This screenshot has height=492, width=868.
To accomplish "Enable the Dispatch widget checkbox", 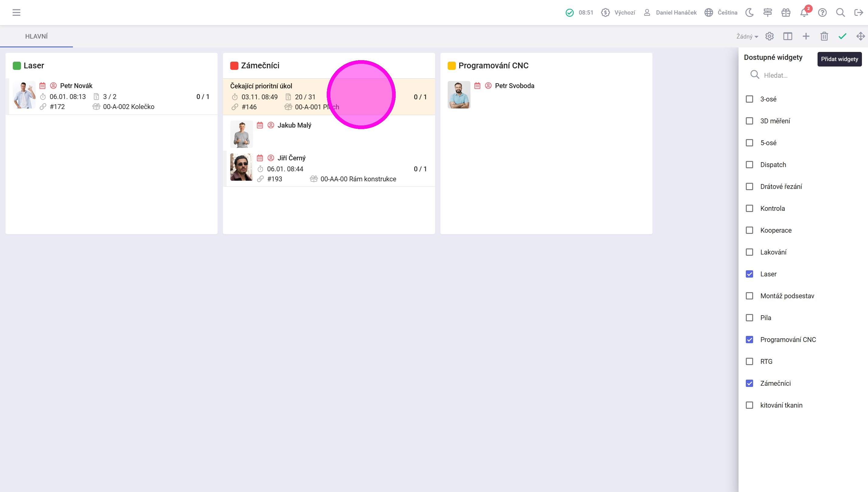I will coord(749,165).
